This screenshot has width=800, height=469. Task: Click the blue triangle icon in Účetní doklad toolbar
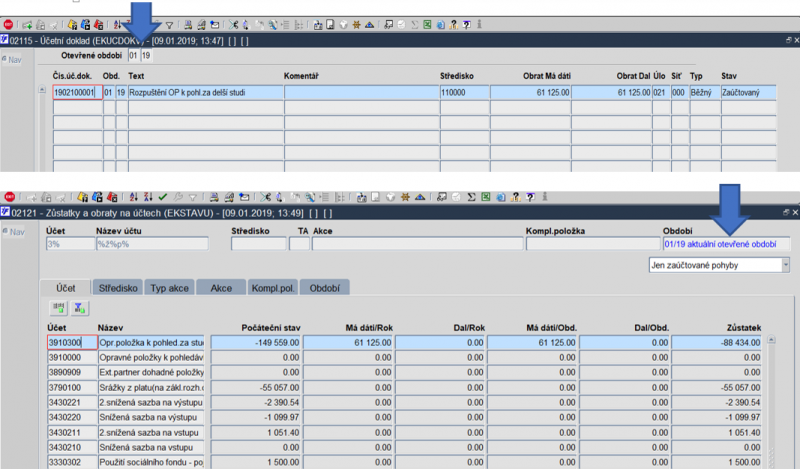tap(369, 24)
